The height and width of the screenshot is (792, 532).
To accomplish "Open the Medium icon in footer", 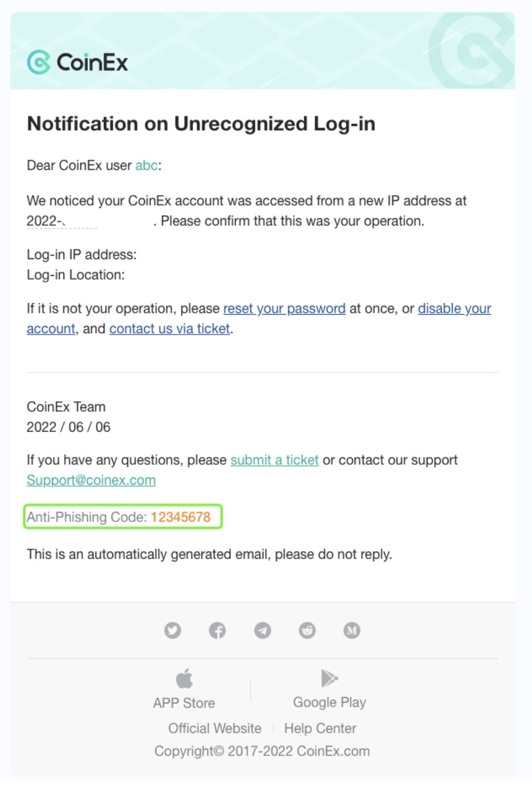I will coord(352,630).
